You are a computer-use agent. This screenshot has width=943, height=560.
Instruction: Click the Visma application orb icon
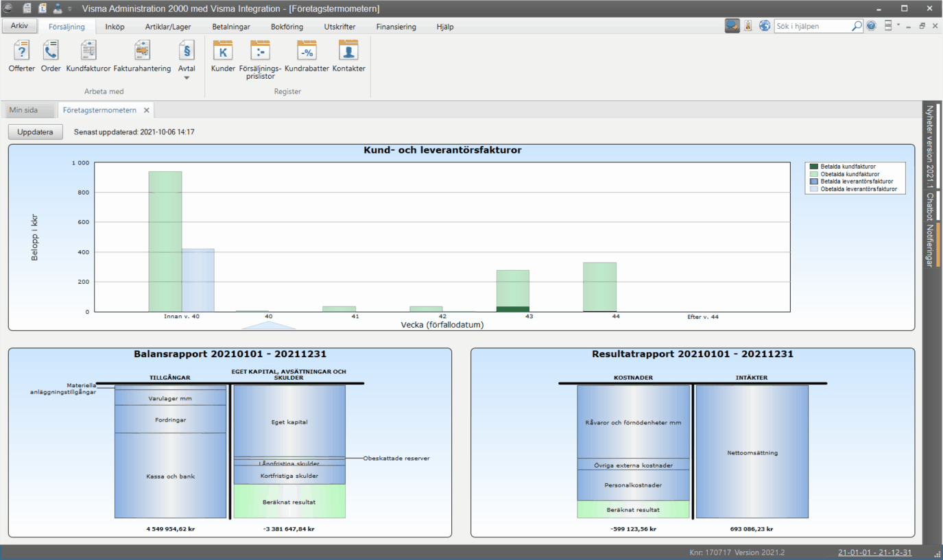pos(8,8)
